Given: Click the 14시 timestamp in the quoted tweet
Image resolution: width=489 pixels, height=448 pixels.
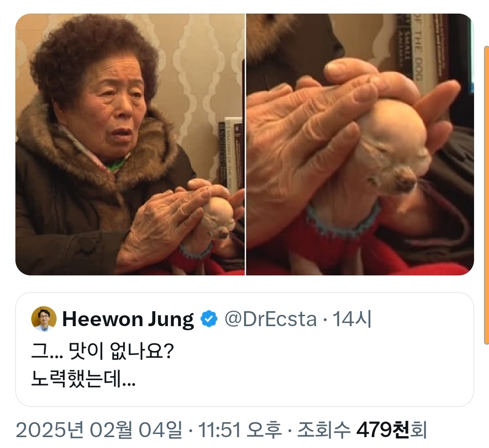Looking at the screenshot, I should [x=352, y=319].
